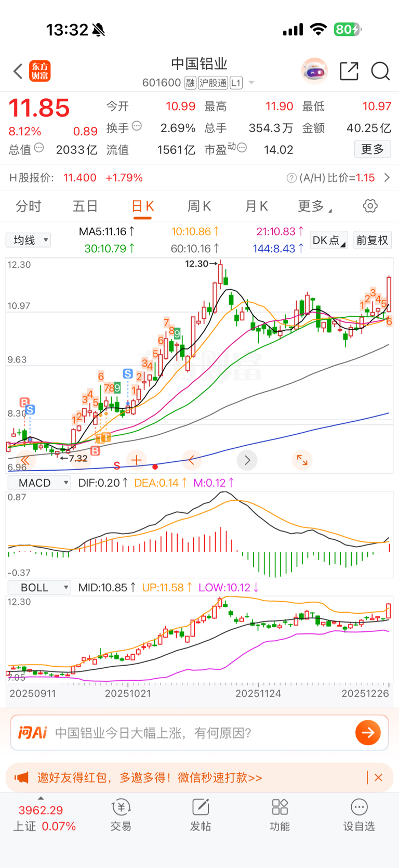Tap the UP:11.58 Bollinger value
Screen dimensions: 399x868
click(167, 588)
